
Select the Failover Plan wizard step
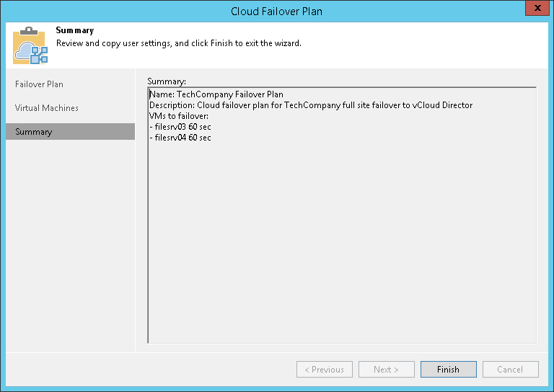click(39, 84)
